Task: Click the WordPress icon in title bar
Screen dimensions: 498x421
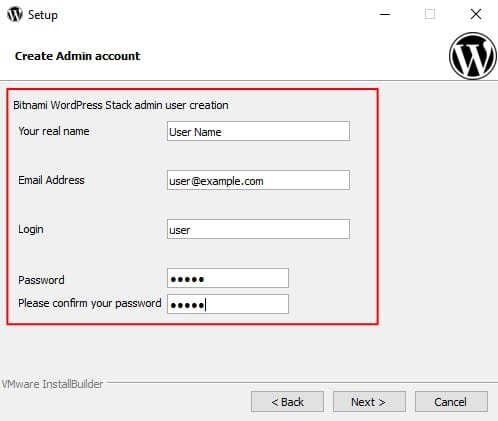Action: (x=15, y=14)
